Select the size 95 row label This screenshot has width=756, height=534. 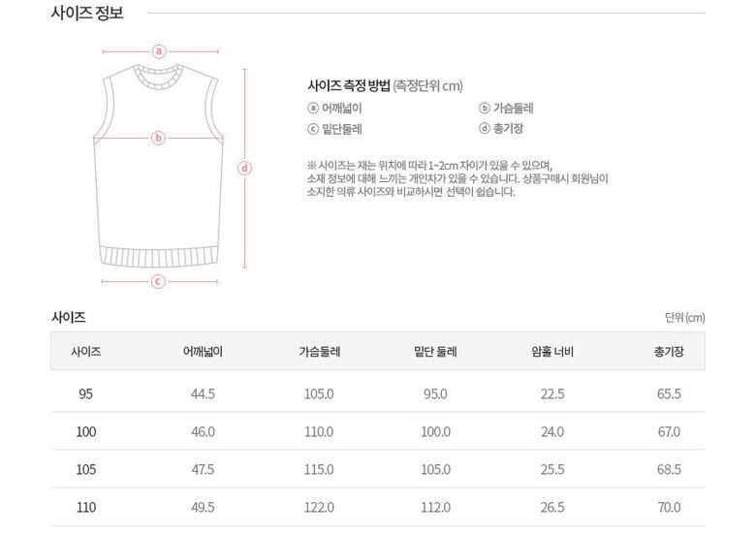tap(86, 393)
